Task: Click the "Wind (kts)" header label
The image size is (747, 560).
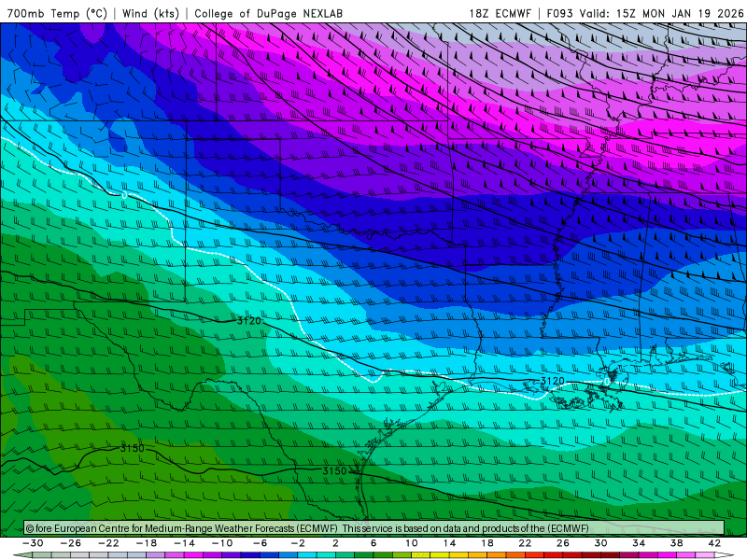Action: pyautogui.click(x=150, y=13)
